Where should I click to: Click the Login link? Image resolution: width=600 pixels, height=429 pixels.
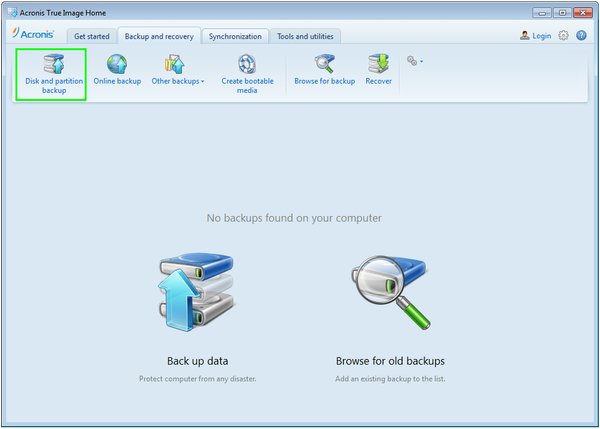point(541,36)
